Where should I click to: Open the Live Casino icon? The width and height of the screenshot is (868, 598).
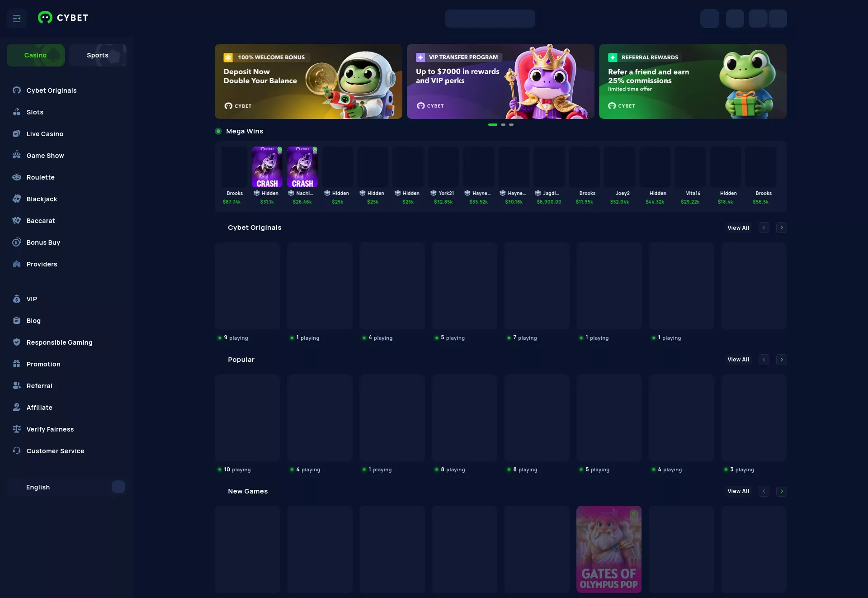[x=17, y=133]
